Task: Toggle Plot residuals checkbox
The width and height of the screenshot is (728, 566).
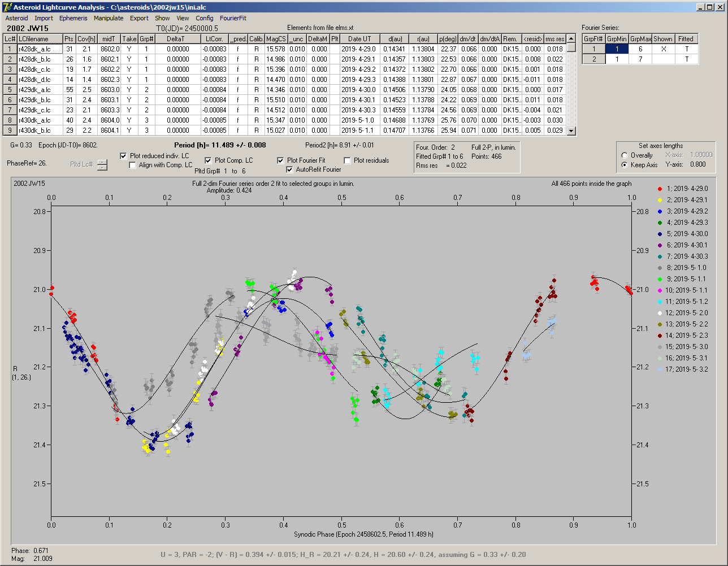Action: pyautogui.click(x=347, y=160)
